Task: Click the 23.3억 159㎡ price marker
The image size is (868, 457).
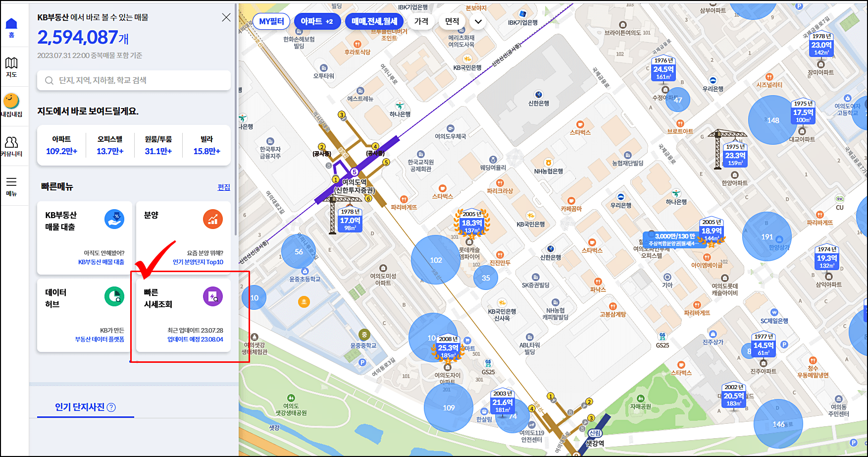Action: [x=735, y=155]
